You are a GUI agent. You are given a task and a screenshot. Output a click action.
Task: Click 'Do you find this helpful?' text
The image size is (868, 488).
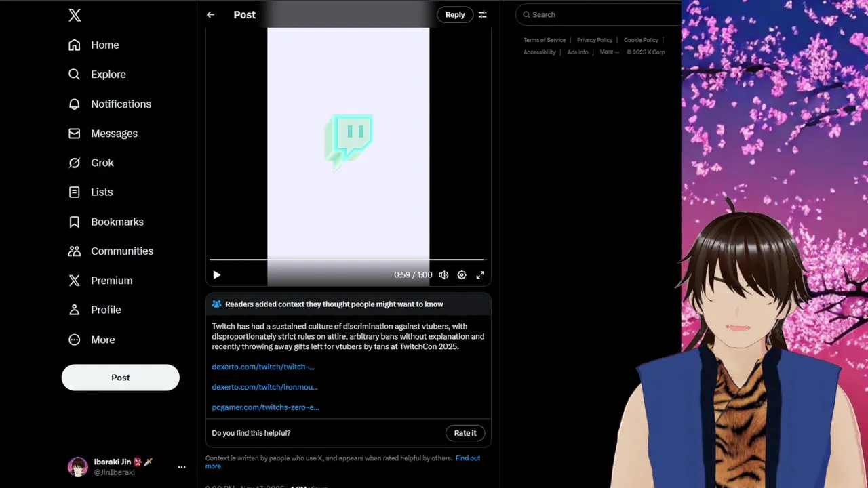coord(251,433)
